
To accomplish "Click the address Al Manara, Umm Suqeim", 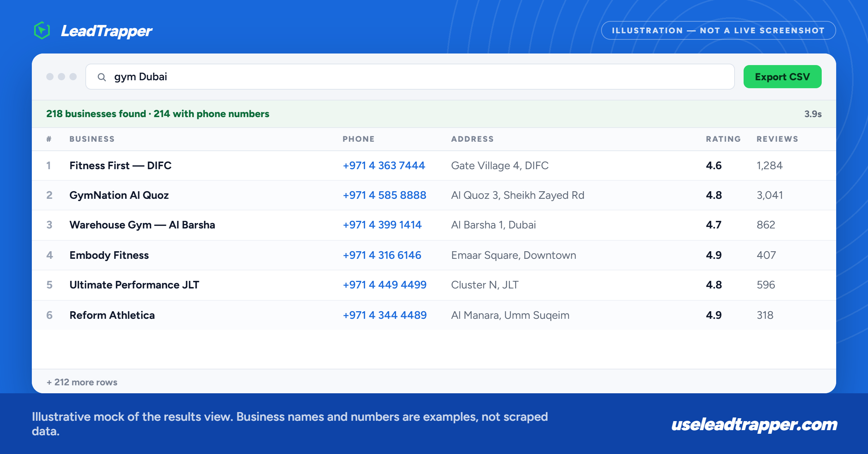I will coord(510,315).
